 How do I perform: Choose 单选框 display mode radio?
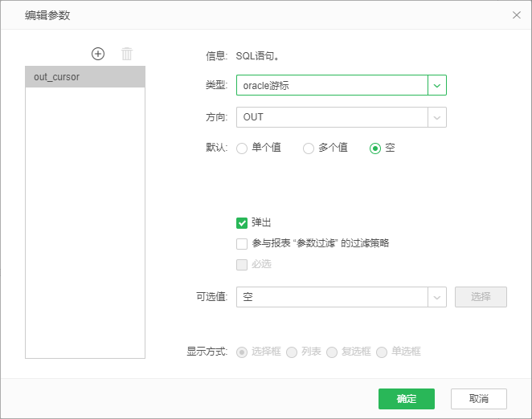pos(382,352)
